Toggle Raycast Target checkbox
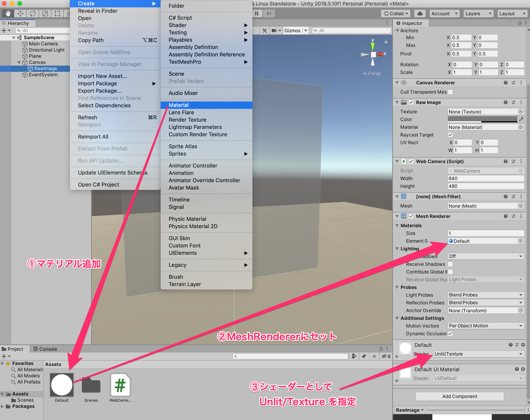 pos(450,135)
